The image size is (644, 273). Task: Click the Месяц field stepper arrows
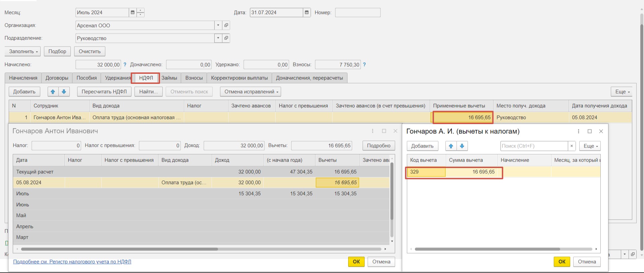(x=141, y=12)
